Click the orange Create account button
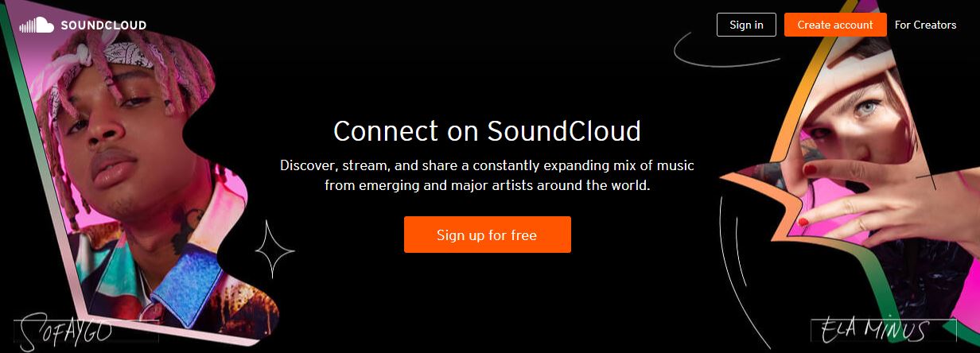 [835, 25]
